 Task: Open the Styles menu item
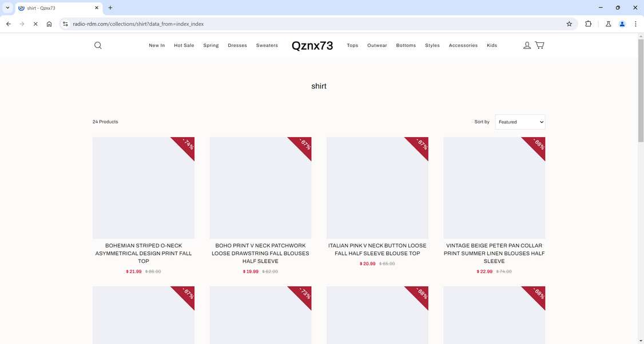tap(432, 46)
